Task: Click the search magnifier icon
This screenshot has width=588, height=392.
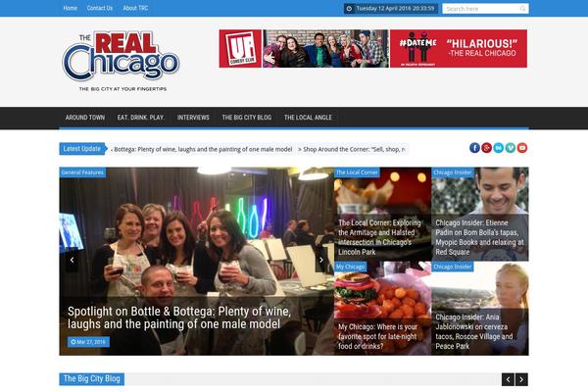Action: 522,8
